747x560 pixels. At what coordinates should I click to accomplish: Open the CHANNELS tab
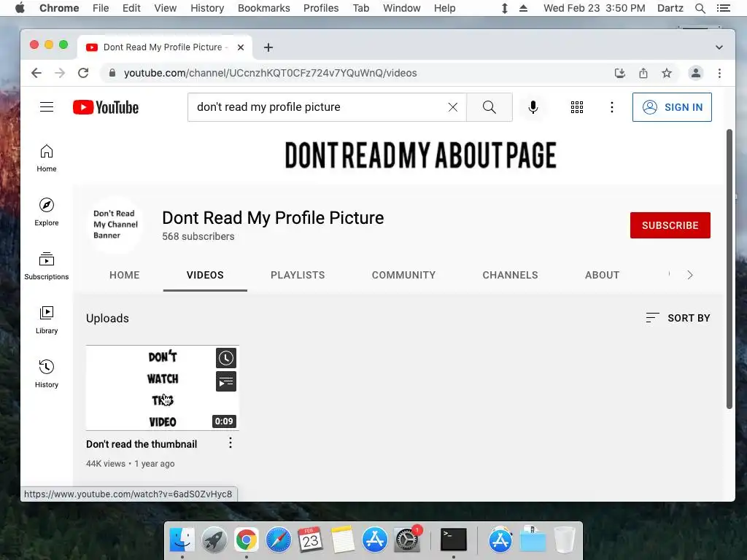click(510, 275)
